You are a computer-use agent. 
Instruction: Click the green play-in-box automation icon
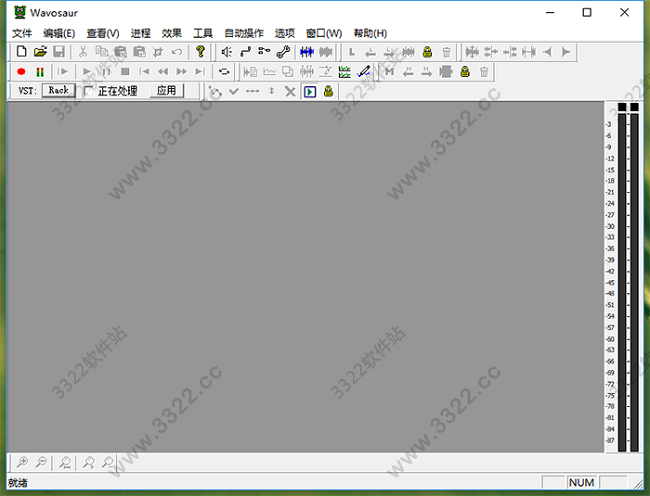[x=310, y=91]
